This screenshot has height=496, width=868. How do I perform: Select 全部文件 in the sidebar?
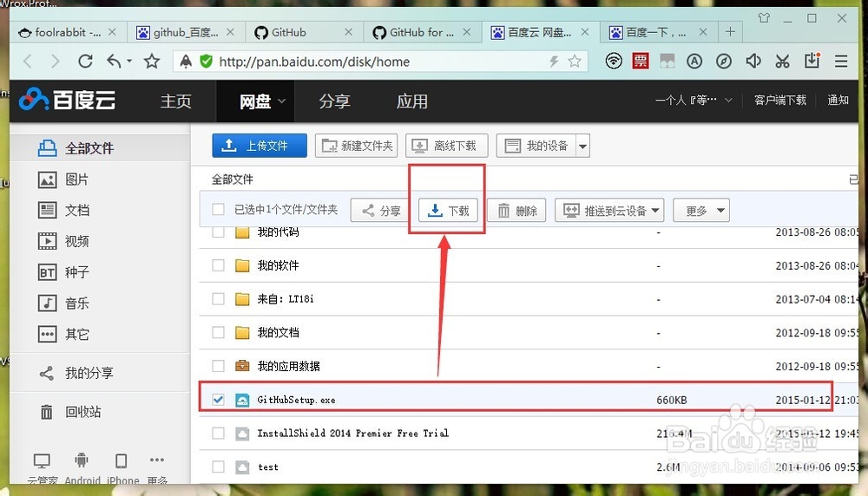pos(100,148)
